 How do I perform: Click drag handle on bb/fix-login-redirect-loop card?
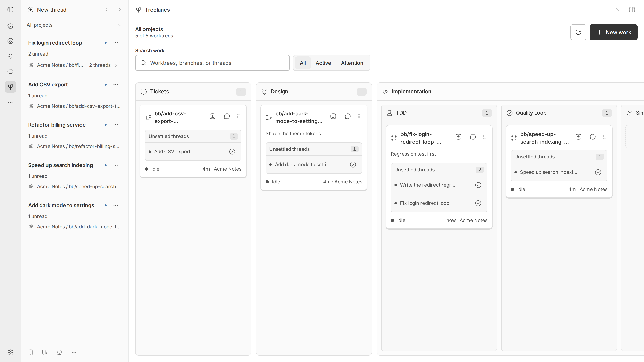pyautogui.click(x=484, y=137)
